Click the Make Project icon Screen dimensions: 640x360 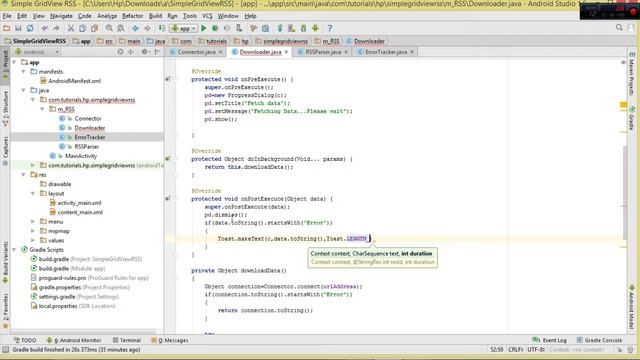(x=162, y=28)
